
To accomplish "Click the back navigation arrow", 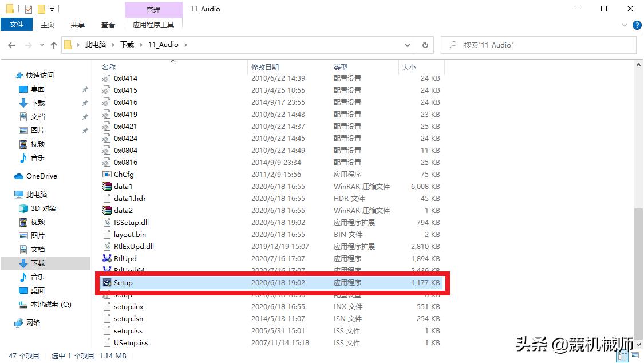I will click(x=13, y=44).
